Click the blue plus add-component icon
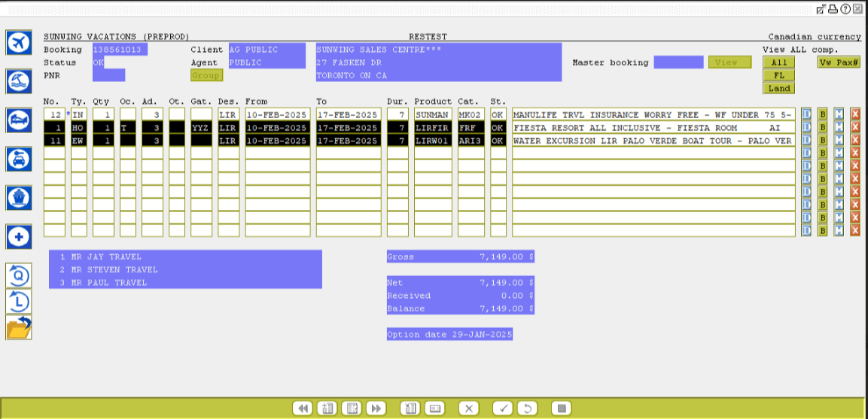The height and width of the screenshot is (419, 868). click(x=19, y=237)
